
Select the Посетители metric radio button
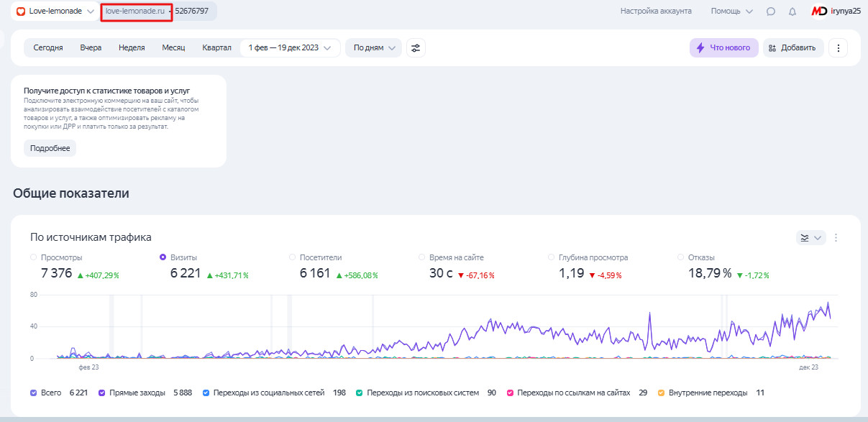[x=292, y=257]
